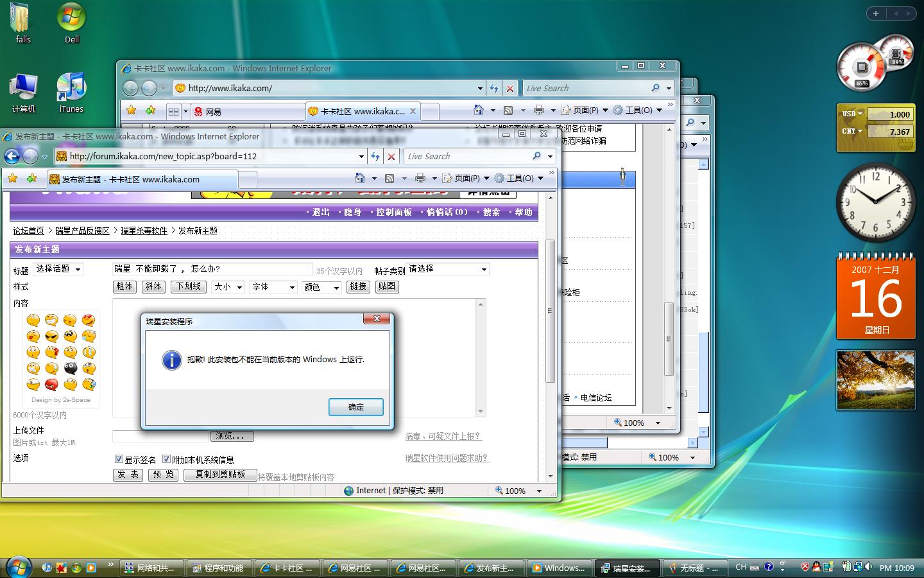
Task: Open the 选择话题 dropdown
Action: point(58,269)
